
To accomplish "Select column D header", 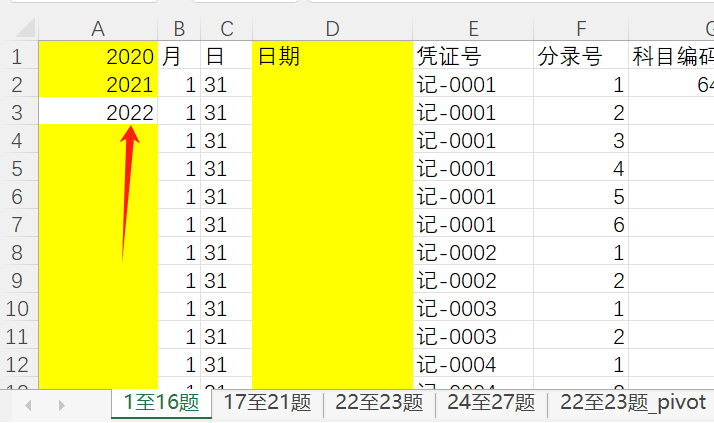I will pos(332,29).
